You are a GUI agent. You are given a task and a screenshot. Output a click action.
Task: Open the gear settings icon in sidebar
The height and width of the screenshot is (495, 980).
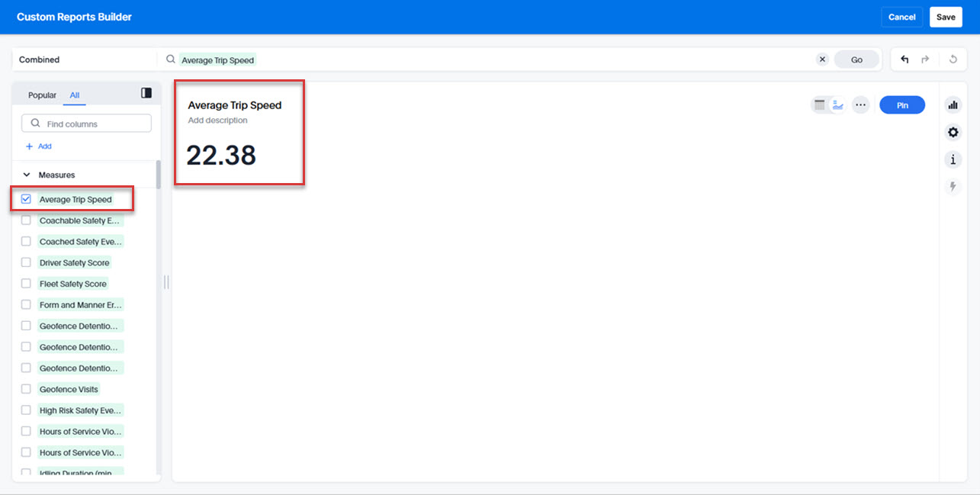click(953, 133)
